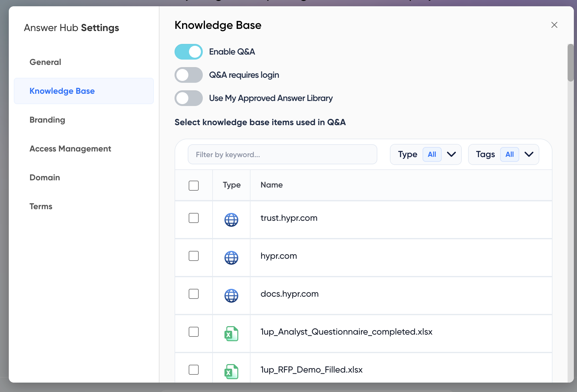
Task: Check the select-all checkbox in table header
Action: [x=194, y=185]
